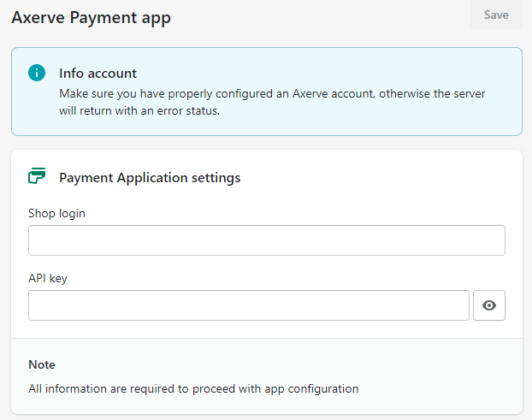This screenshot has height=420, width=532.
Task: Click the teal info circle icon
Action: point(37,73)
